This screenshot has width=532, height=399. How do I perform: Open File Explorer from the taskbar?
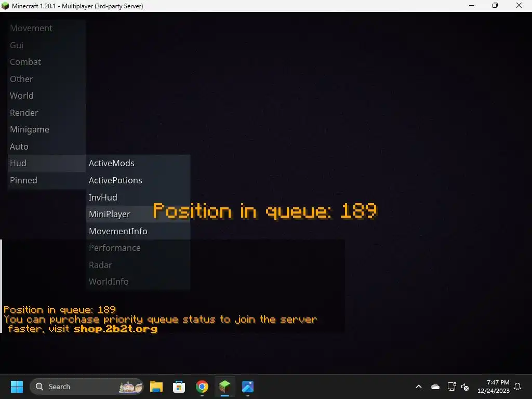156,387
